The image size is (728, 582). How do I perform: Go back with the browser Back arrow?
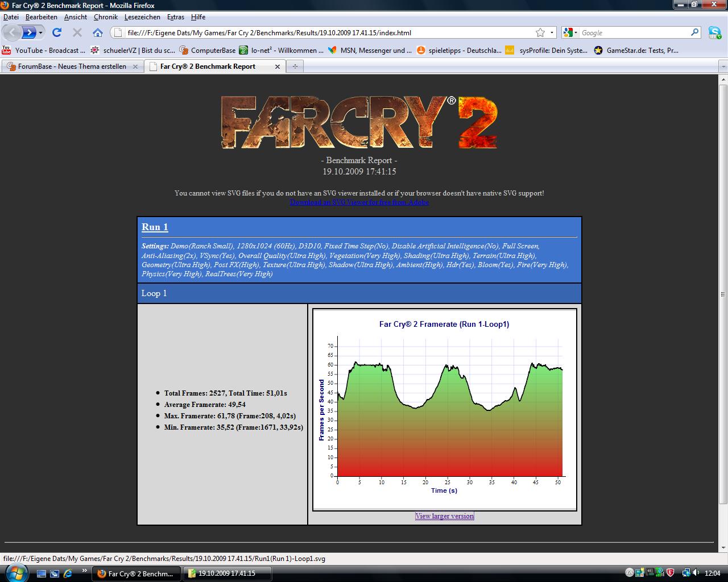pyautogui.click(x=13, y=32)
